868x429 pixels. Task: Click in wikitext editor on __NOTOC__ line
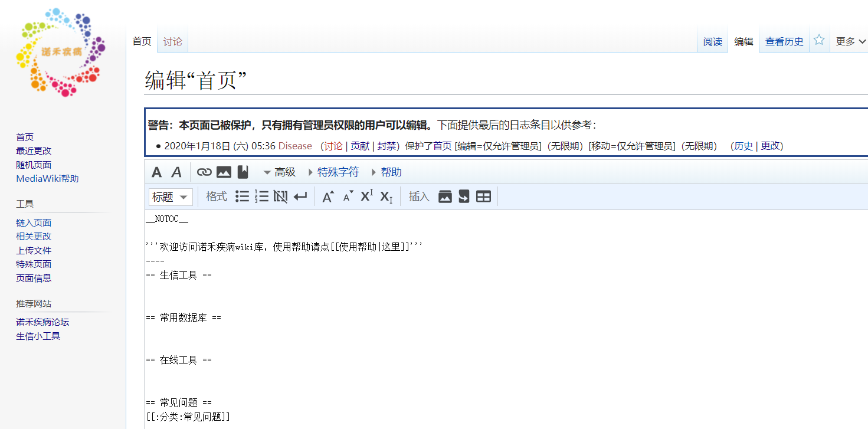click(168, 218)
